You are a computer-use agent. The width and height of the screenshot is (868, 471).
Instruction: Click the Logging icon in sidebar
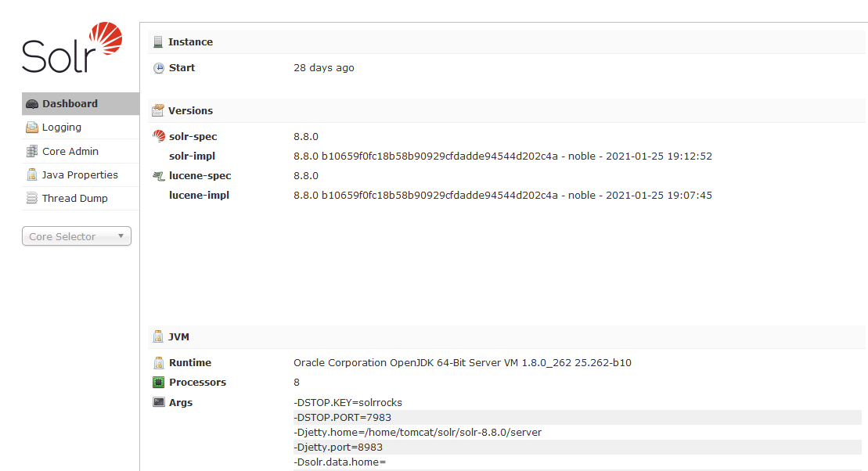[x=32, y=128]
